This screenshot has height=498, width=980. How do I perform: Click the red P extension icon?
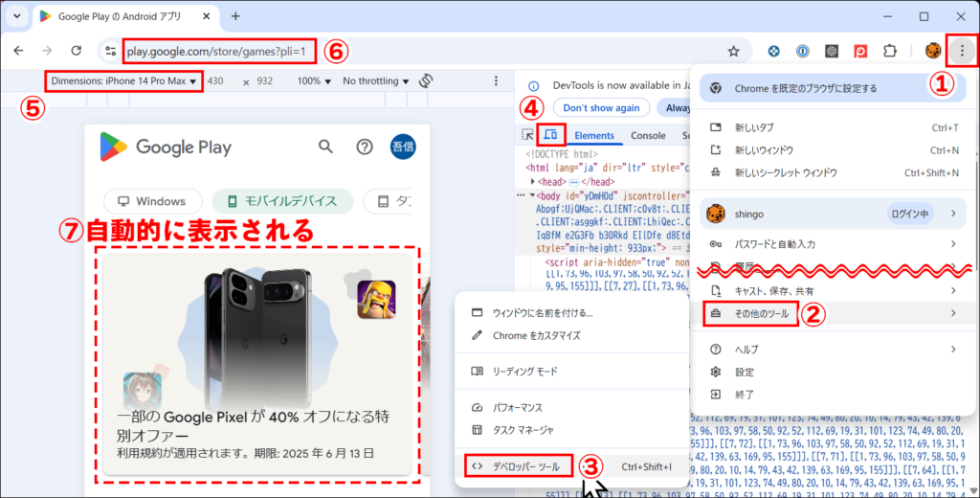click(860, 52)
